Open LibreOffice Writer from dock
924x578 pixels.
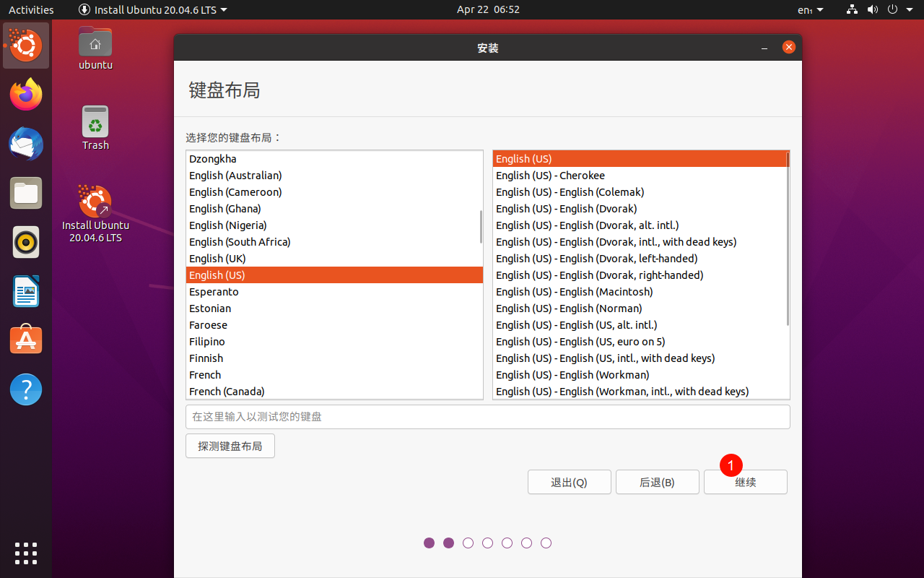click(26, 291)
